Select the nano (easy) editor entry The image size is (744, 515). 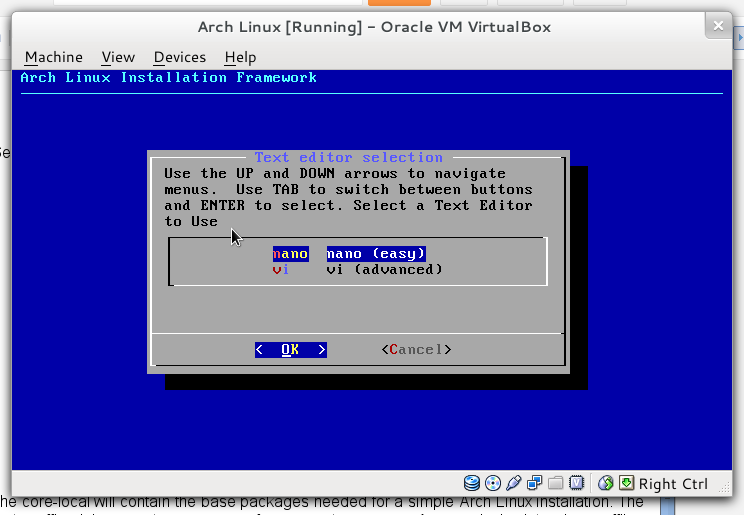click(x=376, y=254)
